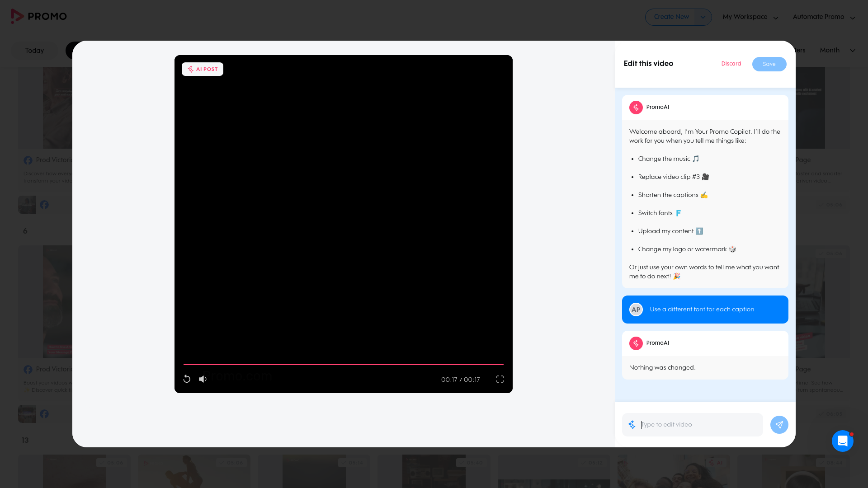Screen dimensions: 868x488
Task: Click the Create New button
Action: click(x=671, y=17)
